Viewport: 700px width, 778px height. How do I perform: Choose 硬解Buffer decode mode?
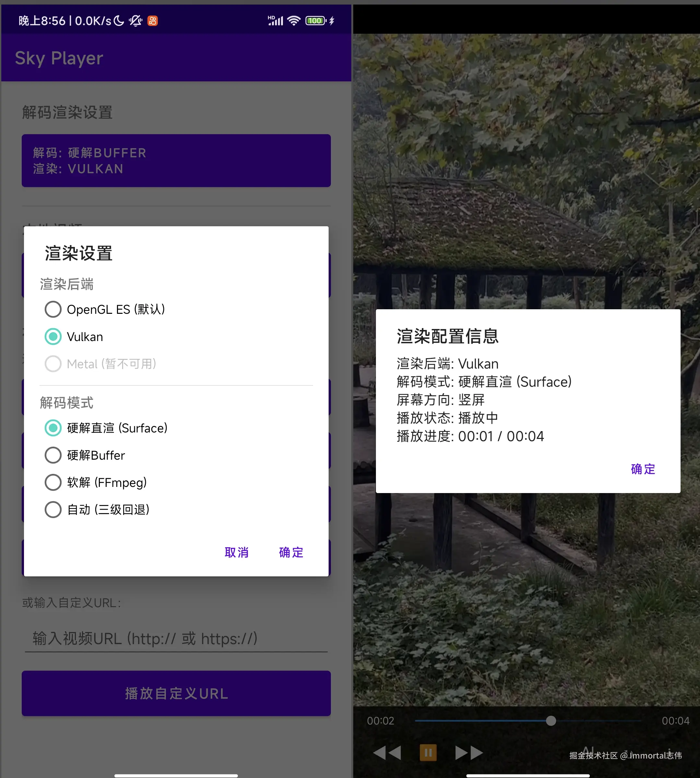[x=53, y=455]
